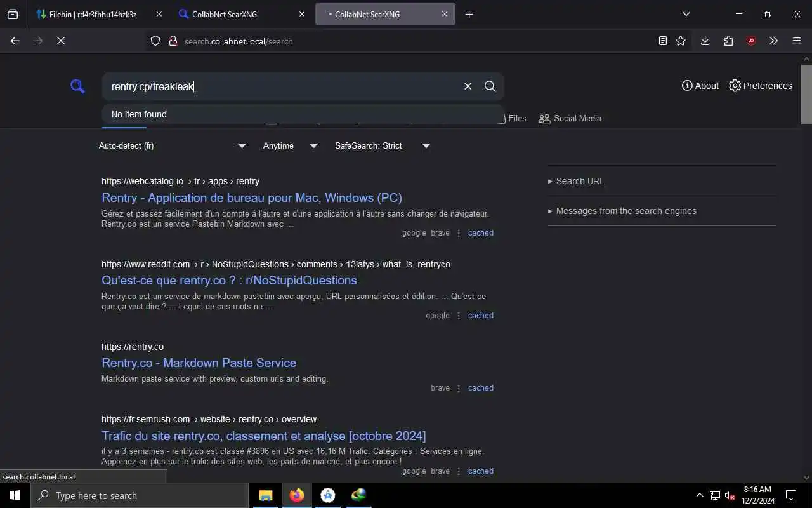Screen dimensions: 812x508
Task: Click the Windows taskbar search box
Action: click(x=140, y=495)
